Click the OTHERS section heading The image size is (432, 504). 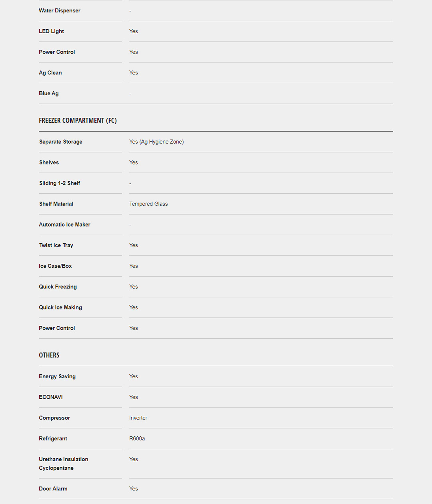point(49,355)
